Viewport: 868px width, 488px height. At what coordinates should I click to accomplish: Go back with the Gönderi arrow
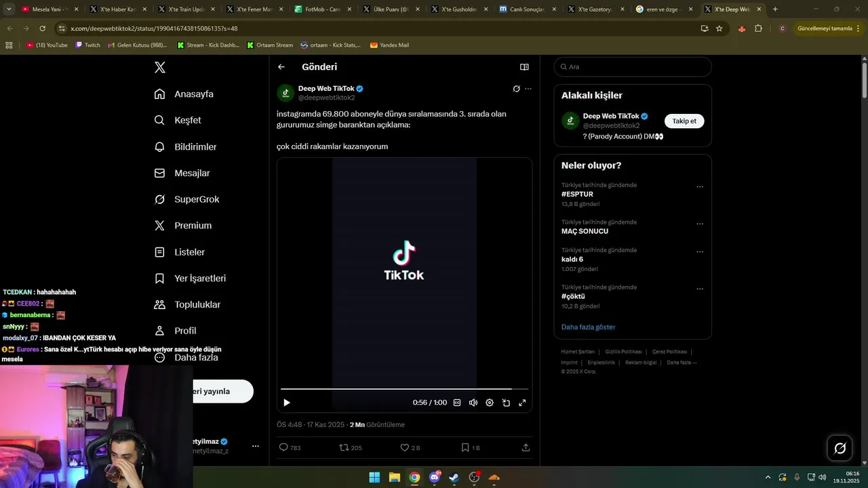[x=281, y=67]
